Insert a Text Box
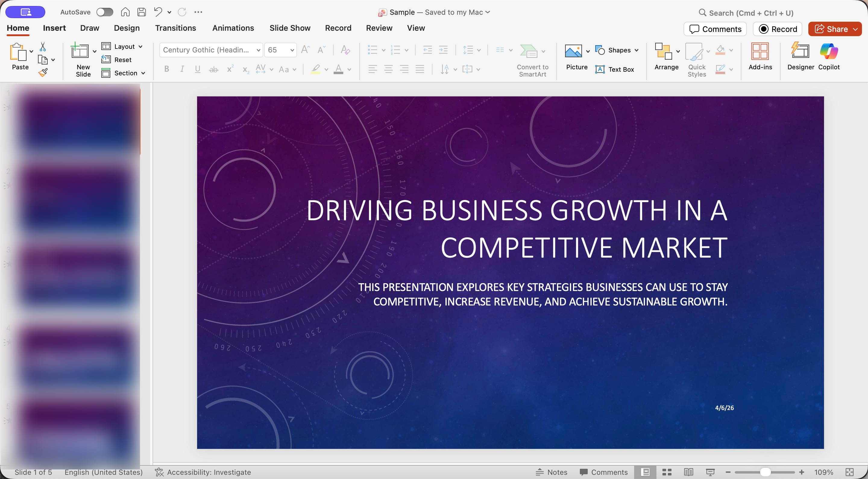 (x=615, y=69)
